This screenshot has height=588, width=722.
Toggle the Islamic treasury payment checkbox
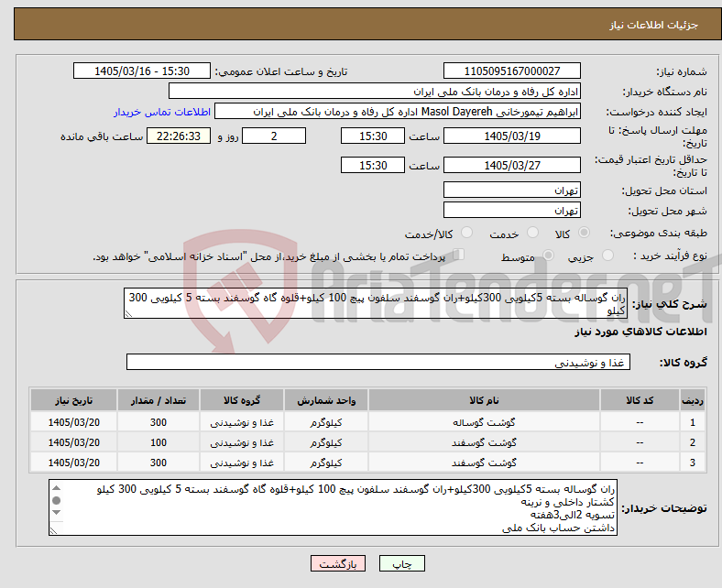pos(459,255)
